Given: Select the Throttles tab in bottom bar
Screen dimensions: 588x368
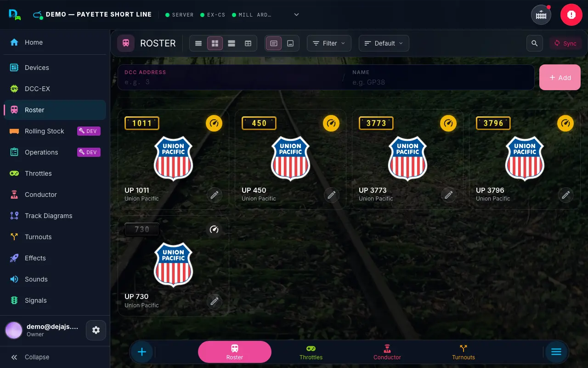Looking at the screenshot, I should click(x=311, y=352).
